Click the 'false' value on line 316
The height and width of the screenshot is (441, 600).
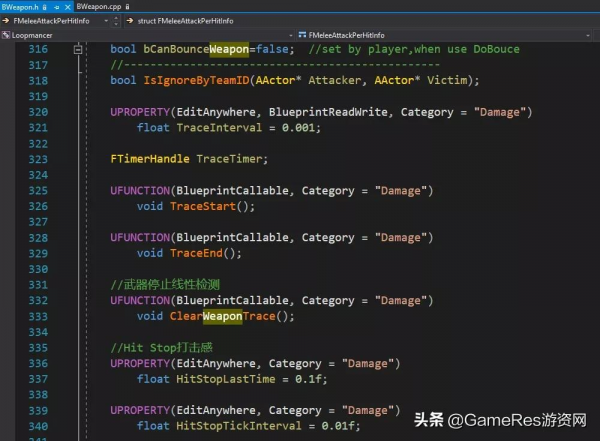point(272,49)
